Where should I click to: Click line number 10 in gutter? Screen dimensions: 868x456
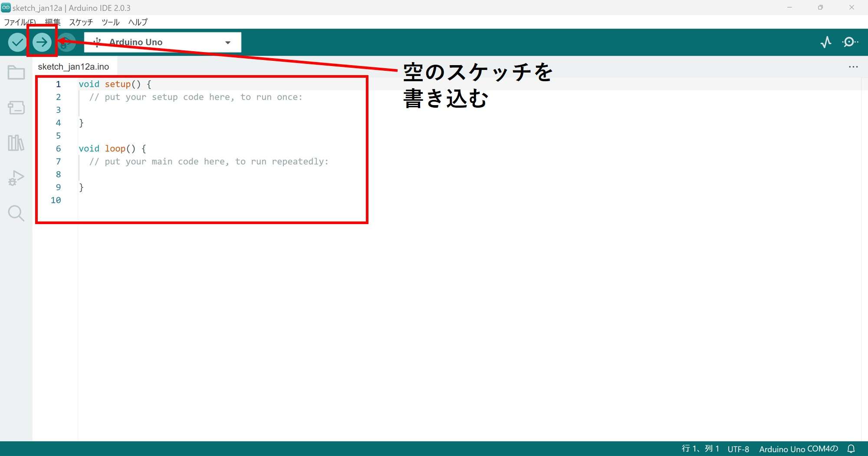pos(56,200)
